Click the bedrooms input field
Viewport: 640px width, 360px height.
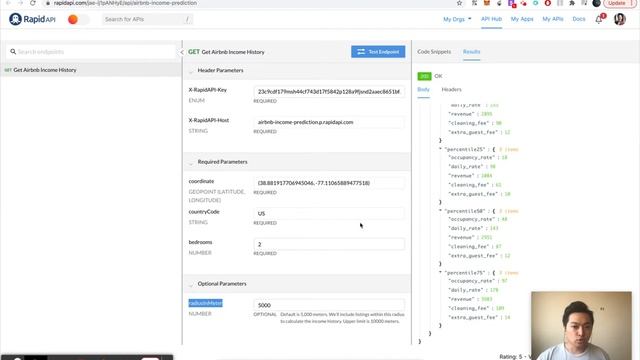(329, 244)
